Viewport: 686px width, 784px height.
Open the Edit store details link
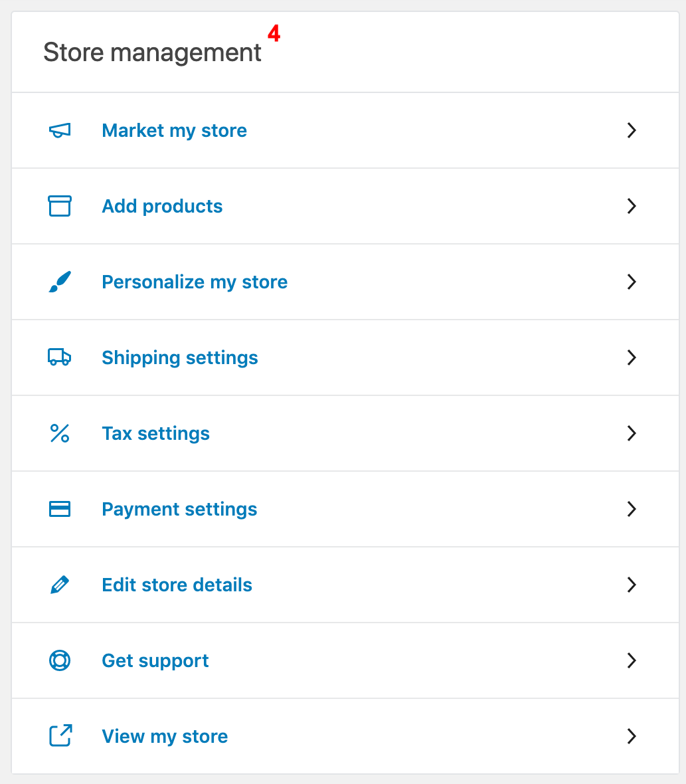177,585
